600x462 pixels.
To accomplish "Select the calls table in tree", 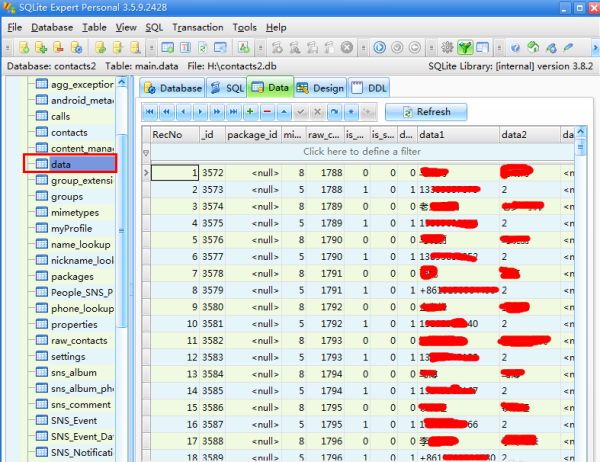I will click(60, 116).
